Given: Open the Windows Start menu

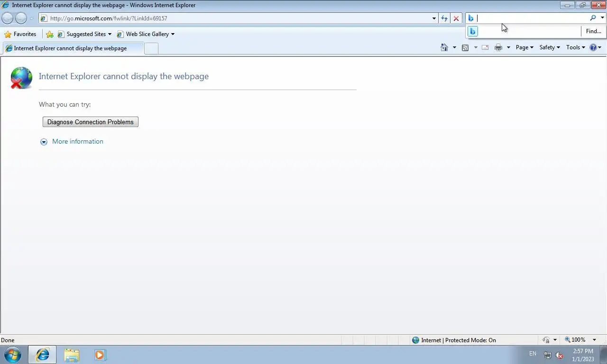Looking at the screenshot, I should 12,355.
